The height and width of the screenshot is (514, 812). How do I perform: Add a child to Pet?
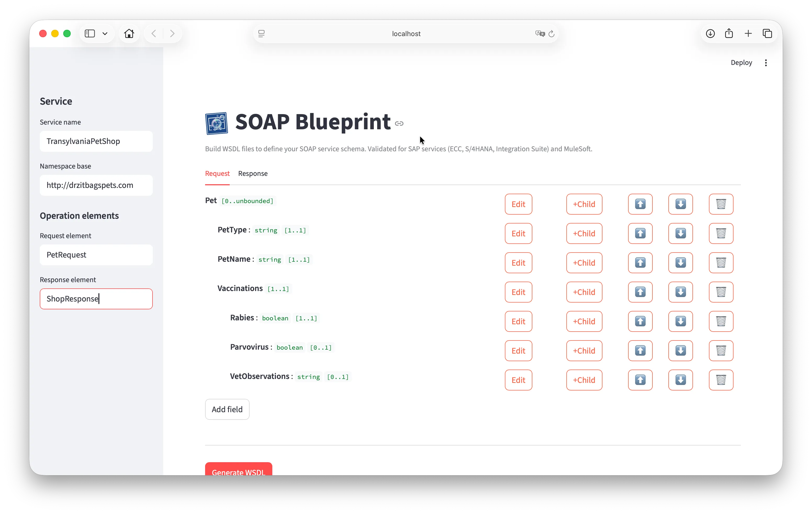tap(584, 204)
